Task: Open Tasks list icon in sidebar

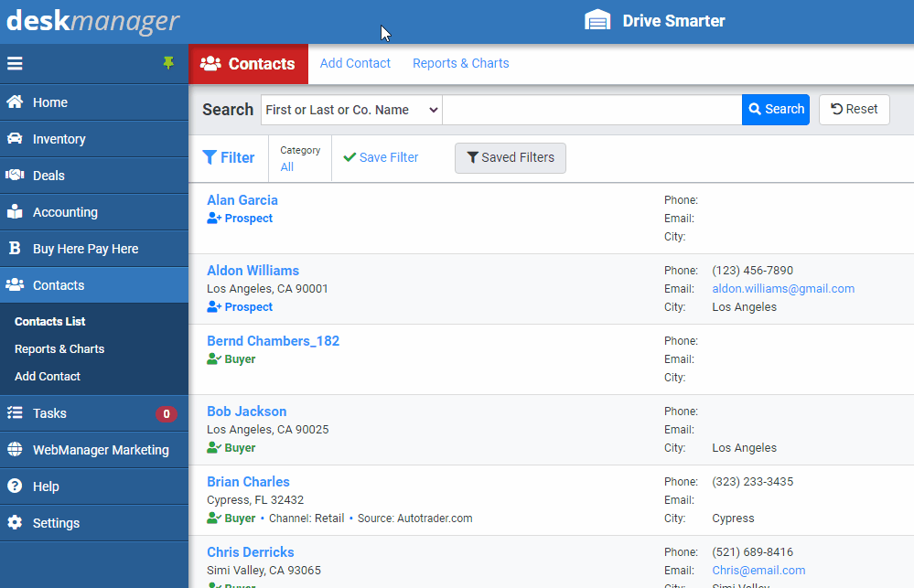Action: pyautogui.click(x=15, y=413)
